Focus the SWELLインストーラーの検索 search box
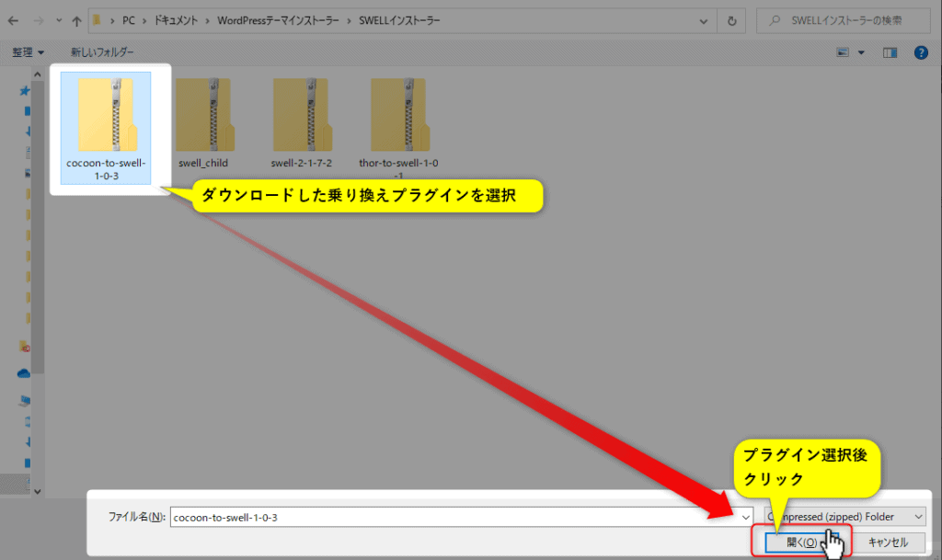This screenshot has height=560, width=942. tap(844, 20)
